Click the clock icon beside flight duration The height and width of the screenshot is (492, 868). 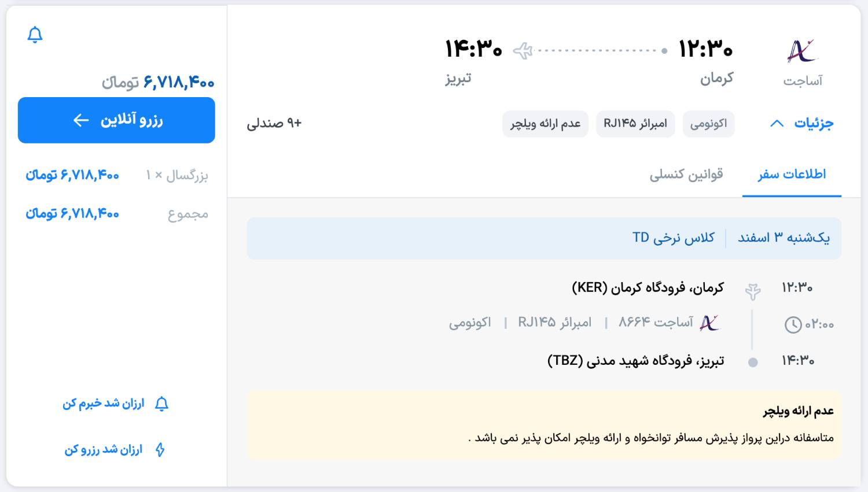coord(793,325)
